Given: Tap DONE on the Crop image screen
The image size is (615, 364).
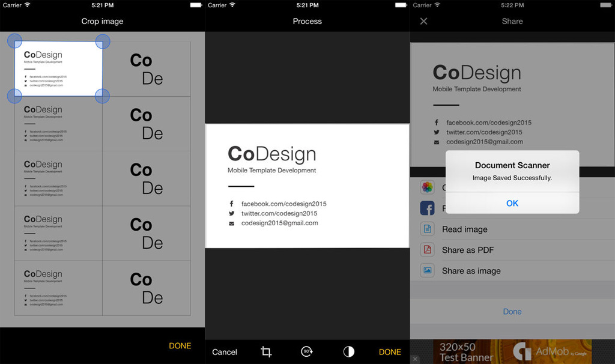Looking at the screenshot, I should (x=180, y=346).
